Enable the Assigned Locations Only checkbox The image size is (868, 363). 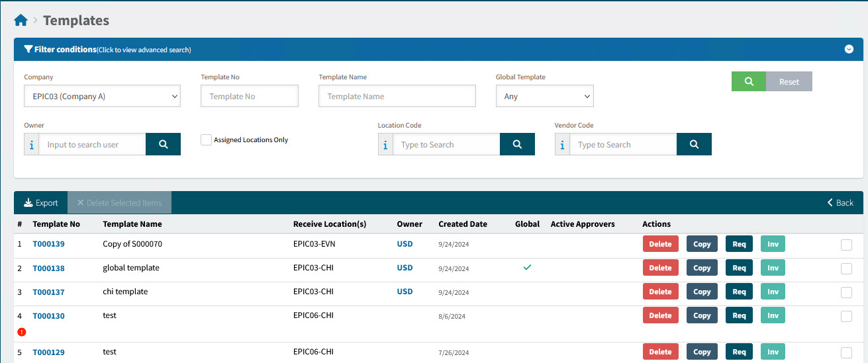coord(207,140)
